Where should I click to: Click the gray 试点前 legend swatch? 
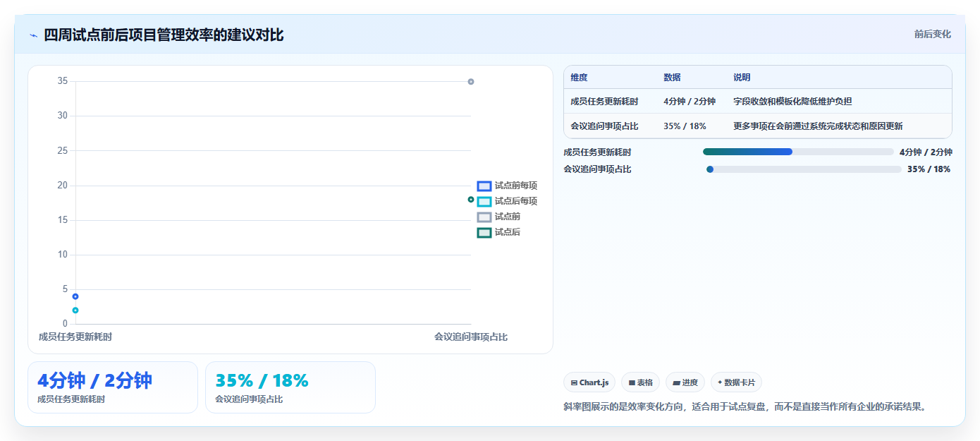pyautogui.click(x=484, y=217)
